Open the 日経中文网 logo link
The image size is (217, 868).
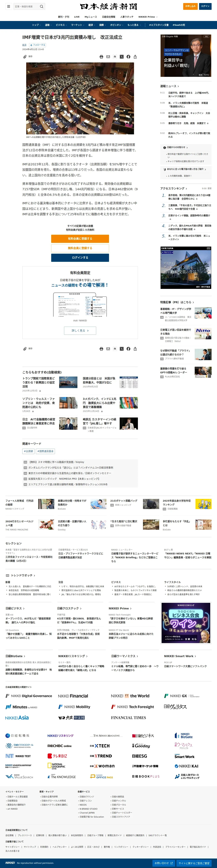click(71, 718)
